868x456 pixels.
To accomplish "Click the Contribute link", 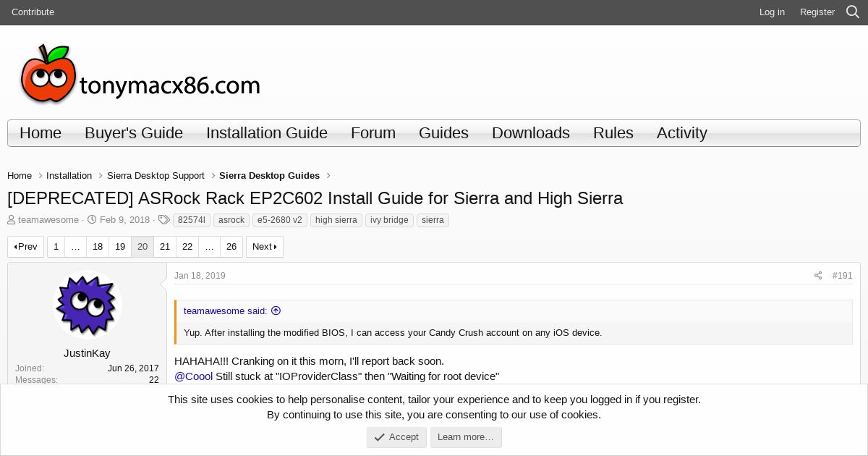I will (33, 12).
